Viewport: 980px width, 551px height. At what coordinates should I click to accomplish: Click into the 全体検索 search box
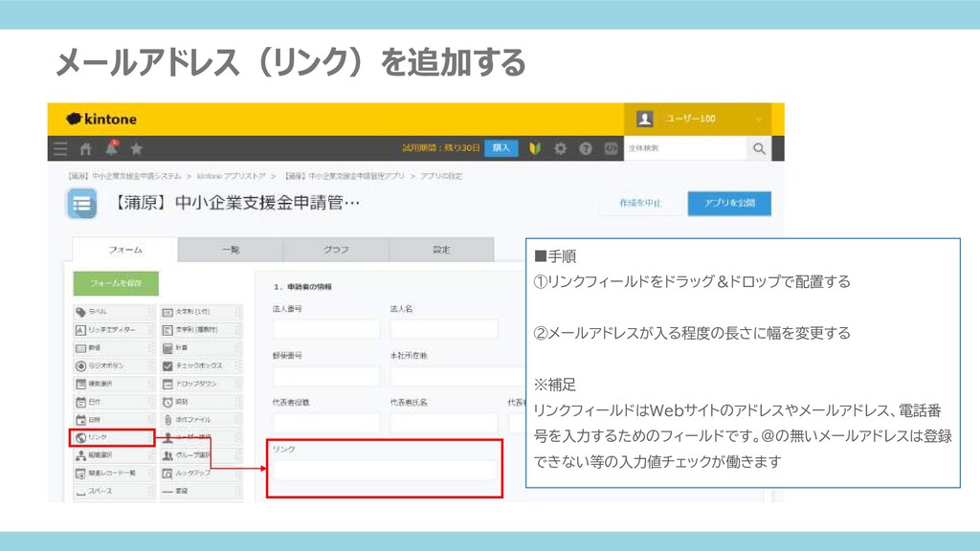[x=685, y=148]
